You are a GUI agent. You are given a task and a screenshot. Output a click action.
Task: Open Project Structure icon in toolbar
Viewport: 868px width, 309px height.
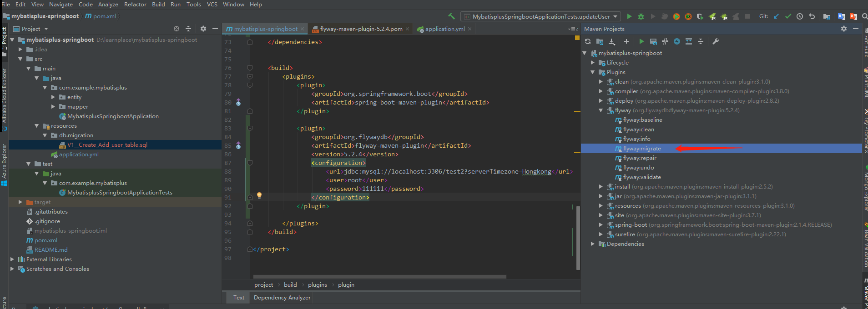coord(827,16)
